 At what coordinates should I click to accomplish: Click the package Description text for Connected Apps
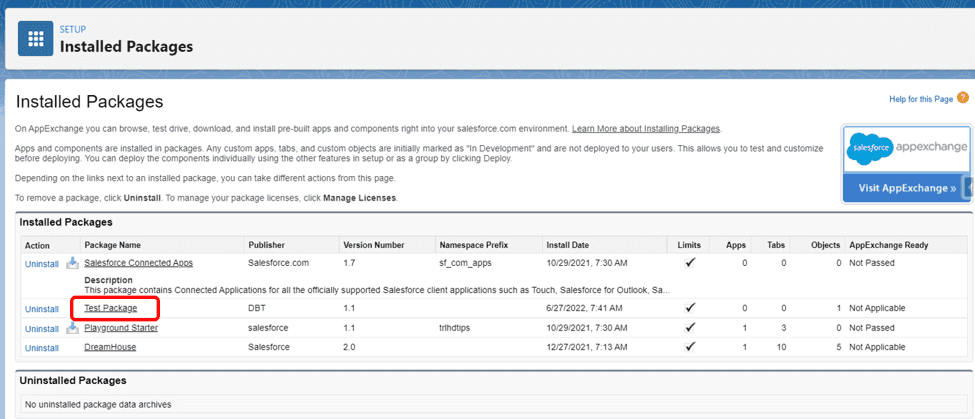coord(377,290)
